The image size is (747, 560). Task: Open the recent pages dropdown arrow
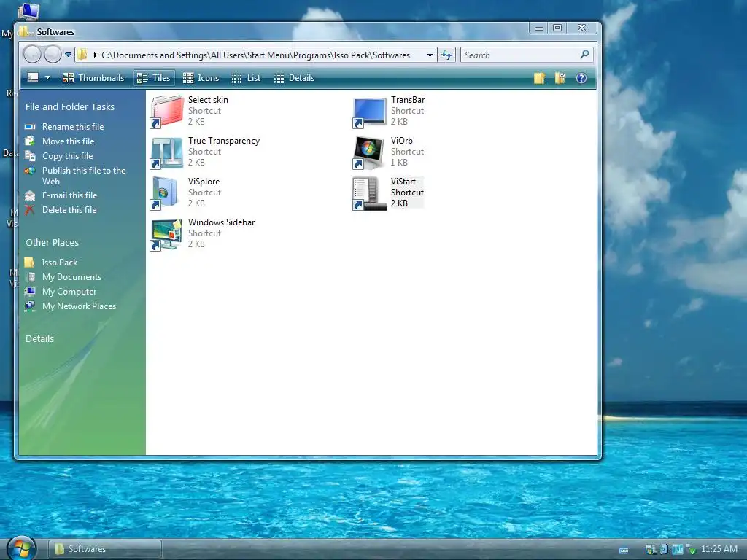pyautogui.click(x=68, y=55)
